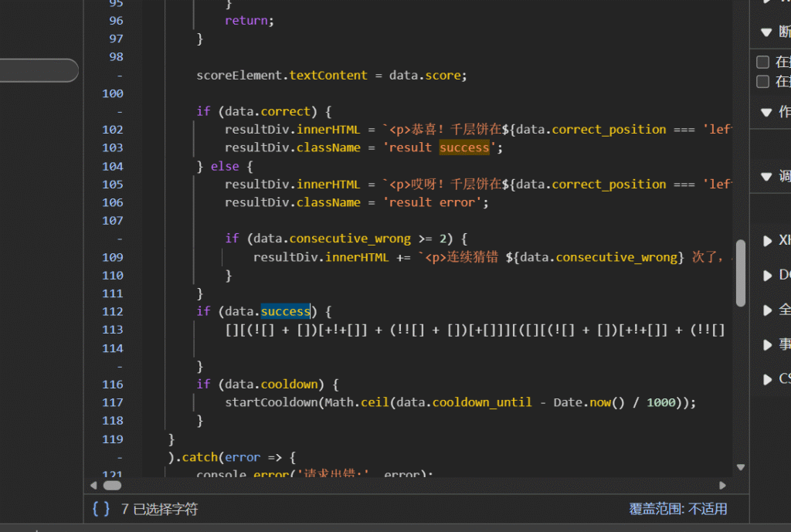Screen dimensions: 791x532
Task: Click the vertical scrollbar down arrow
Action: coord(741,467)
